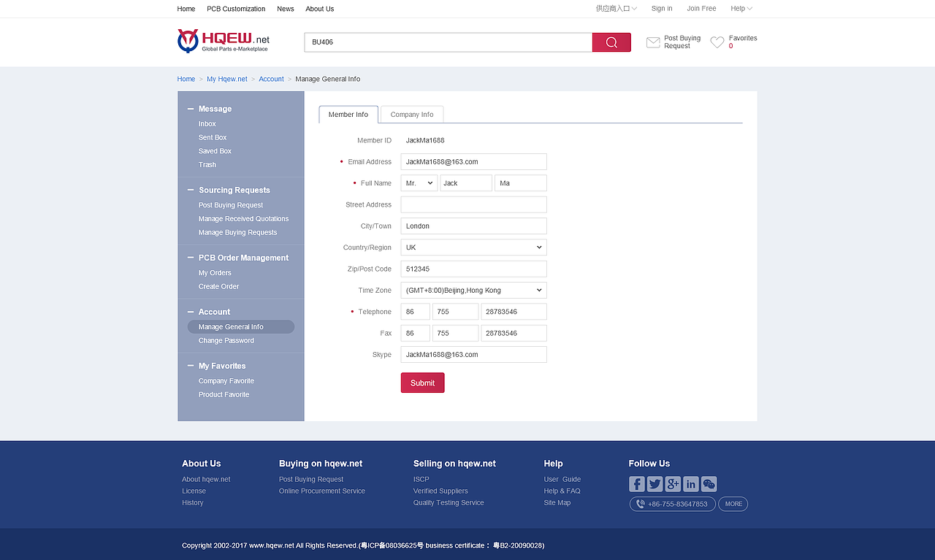Open Verified Suppliers footer link
Viewport: 935px width, 560px height.
click(x=440, y=491)
